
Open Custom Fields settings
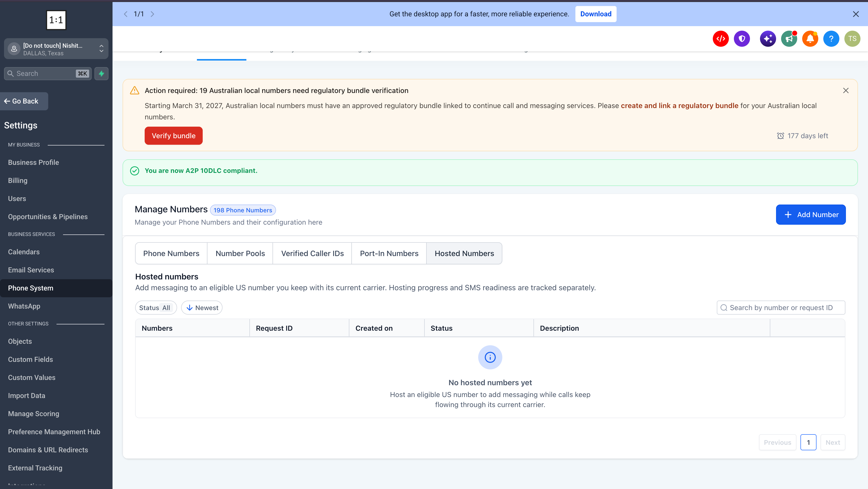point(30,360)
